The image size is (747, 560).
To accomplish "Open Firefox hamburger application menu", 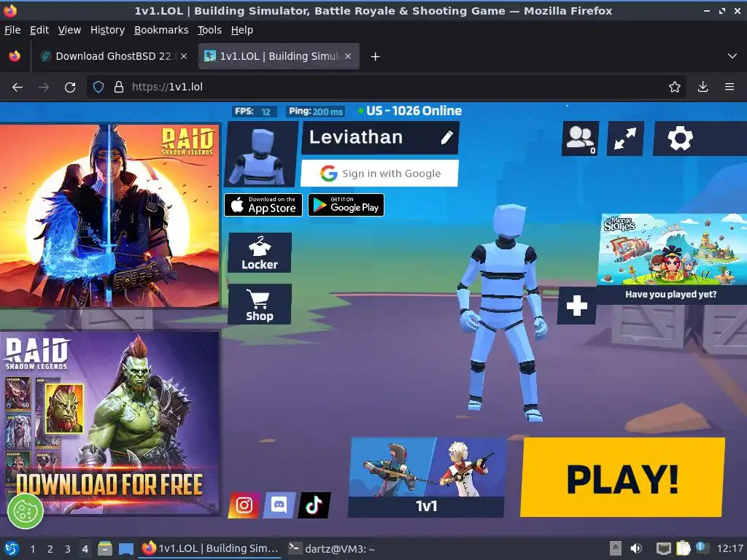I will click(729, 87).
